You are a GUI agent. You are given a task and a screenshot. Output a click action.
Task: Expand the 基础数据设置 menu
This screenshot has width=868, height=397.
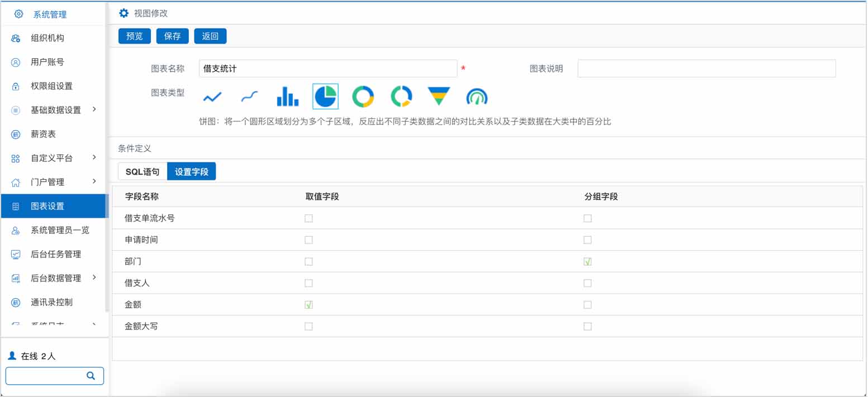coord(54,109)
